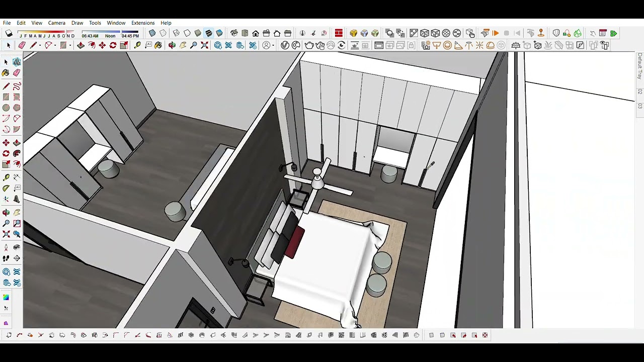This screenshot has width=644, height=362.
Task: Select the Axes tool
Action: tap(6, 199)
